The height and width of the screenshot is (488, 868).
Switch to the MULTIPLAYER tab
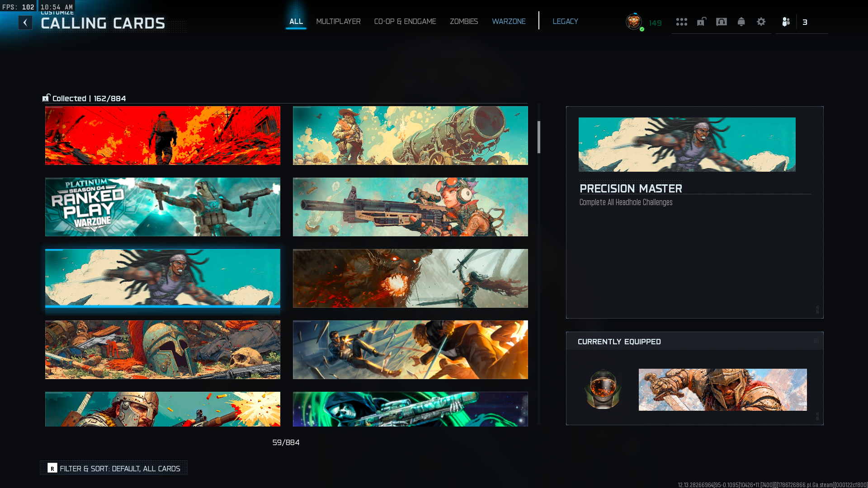338,21
